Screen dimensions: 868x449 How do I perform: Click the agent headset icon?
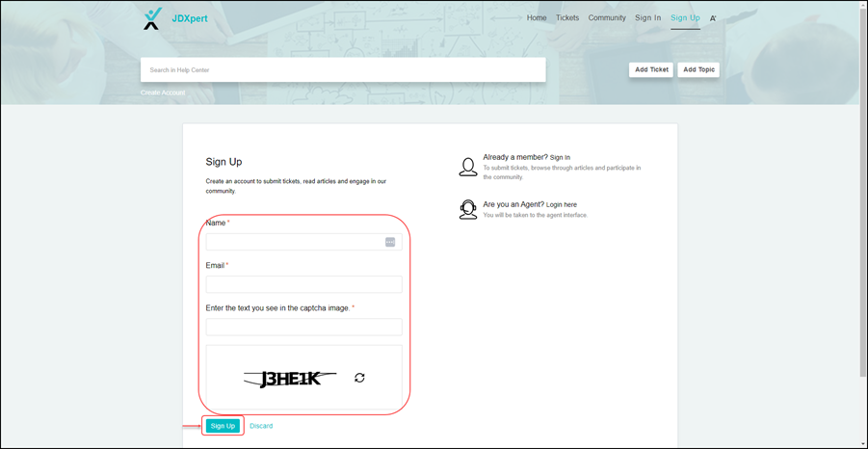pos(468,209)
